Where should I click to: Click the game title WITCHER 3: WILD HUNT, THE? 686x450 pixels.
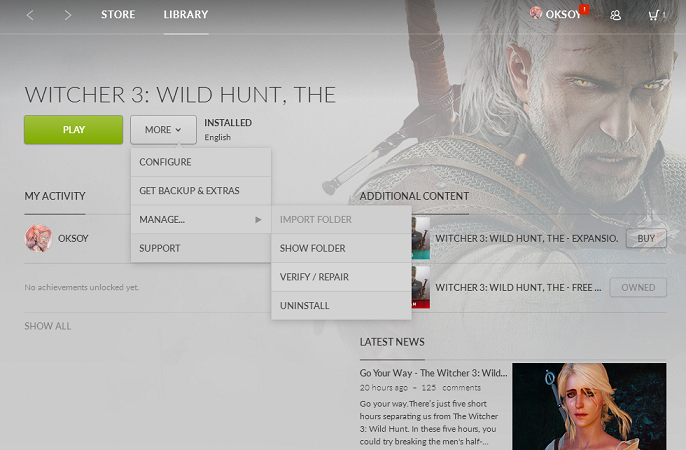180,95
